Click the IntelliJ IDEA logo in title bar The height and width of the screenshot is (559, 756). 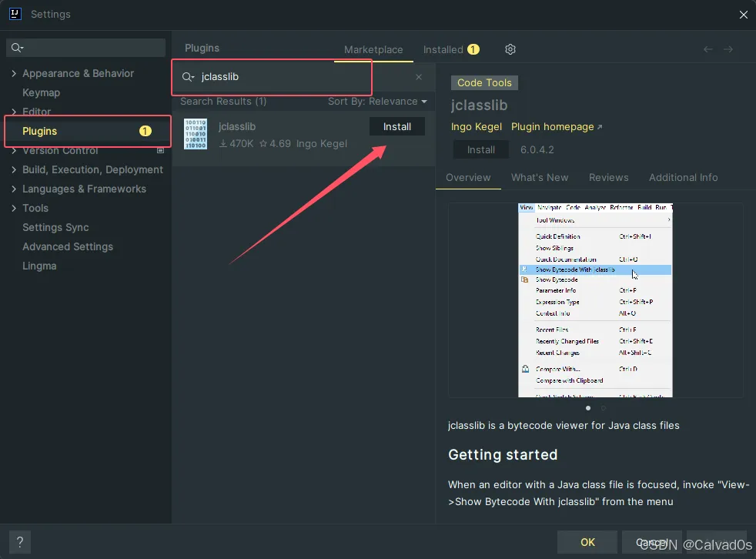tap(15, 14)
